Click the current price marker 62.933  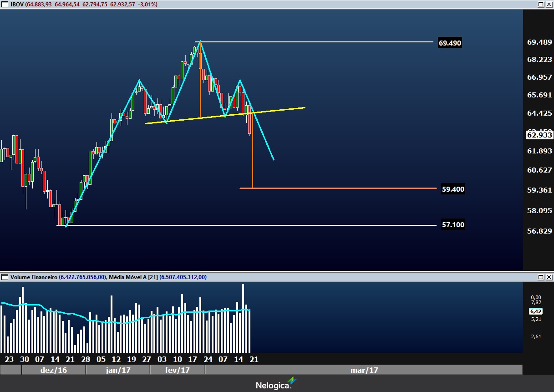539,135
